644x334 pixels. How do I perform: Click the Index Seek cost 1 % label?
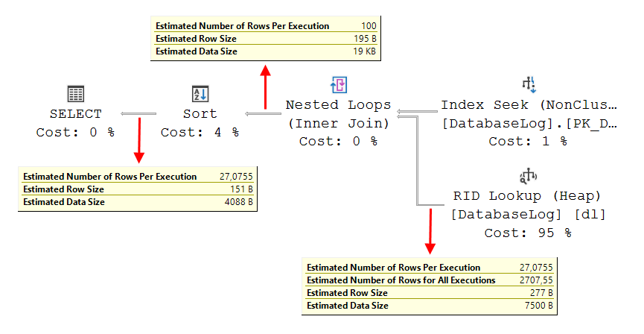click(x=528, y=141)
